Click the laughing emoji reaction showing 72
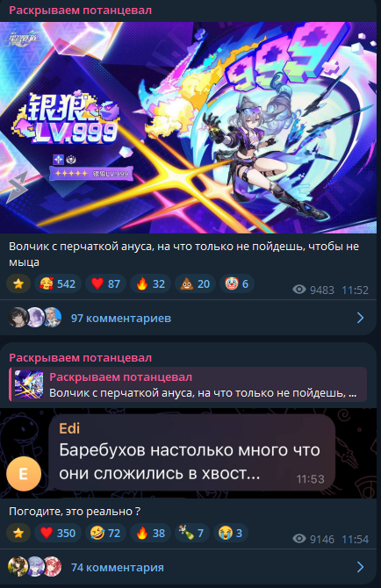This screenshot has width=381, height=588. pyautogui.click(x=105, y=533)
